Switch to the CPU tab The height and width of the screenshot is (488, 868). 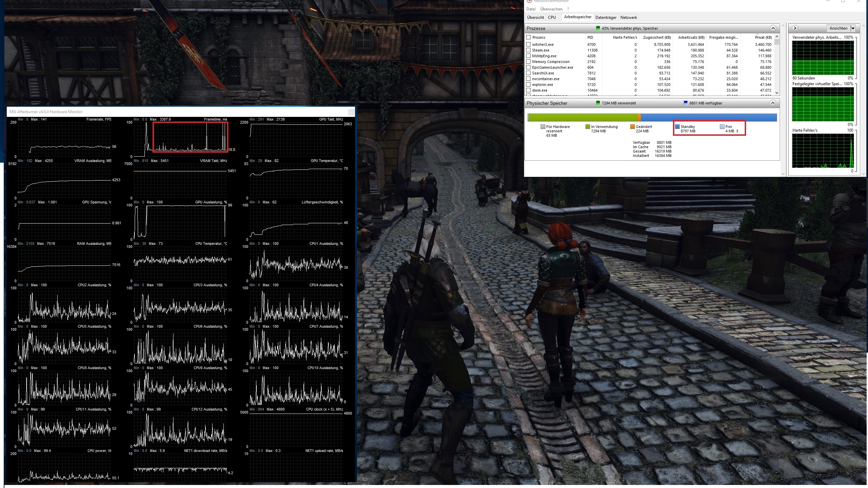click(x=552, y=18)
